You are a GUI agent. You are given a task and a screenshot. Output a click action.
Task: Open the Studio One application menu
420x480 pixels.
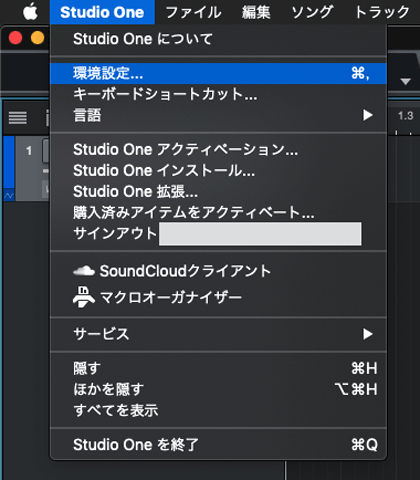102,12
